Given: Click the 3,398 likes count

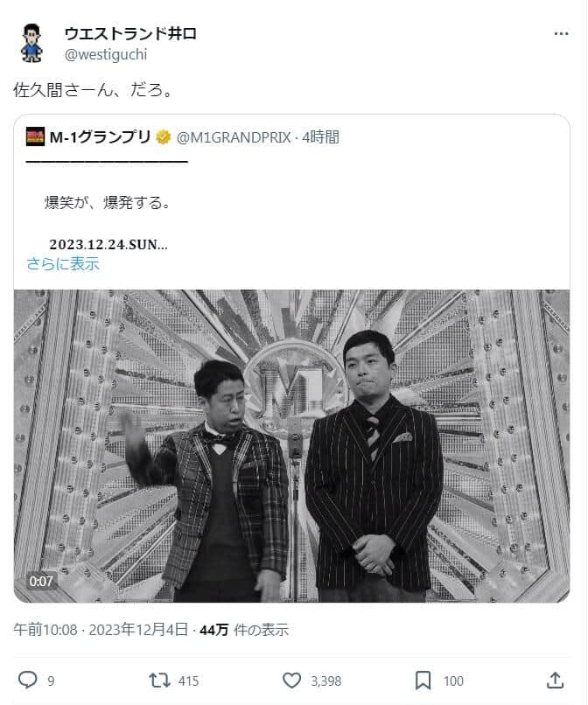Looking at the screenshot, I should (x=326, y=681).
